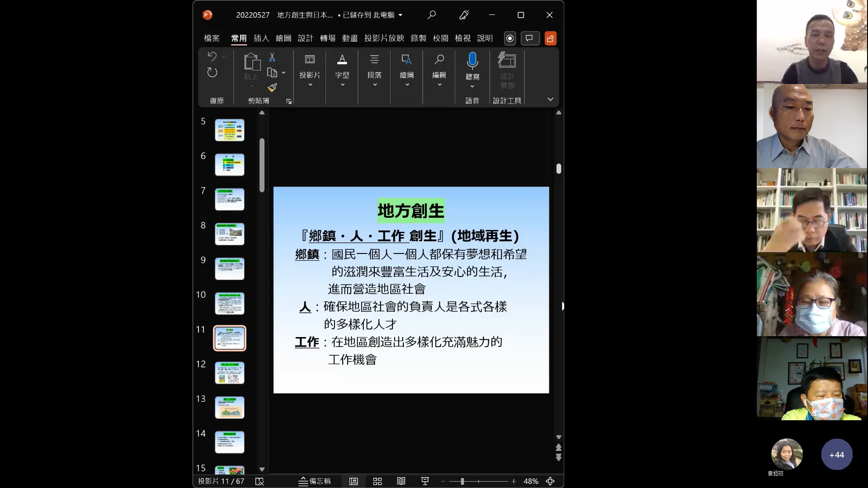Click the Cut scissors icon
This screenshot has height=488, width=868.
pyautogui.click(x=272, y=57)
